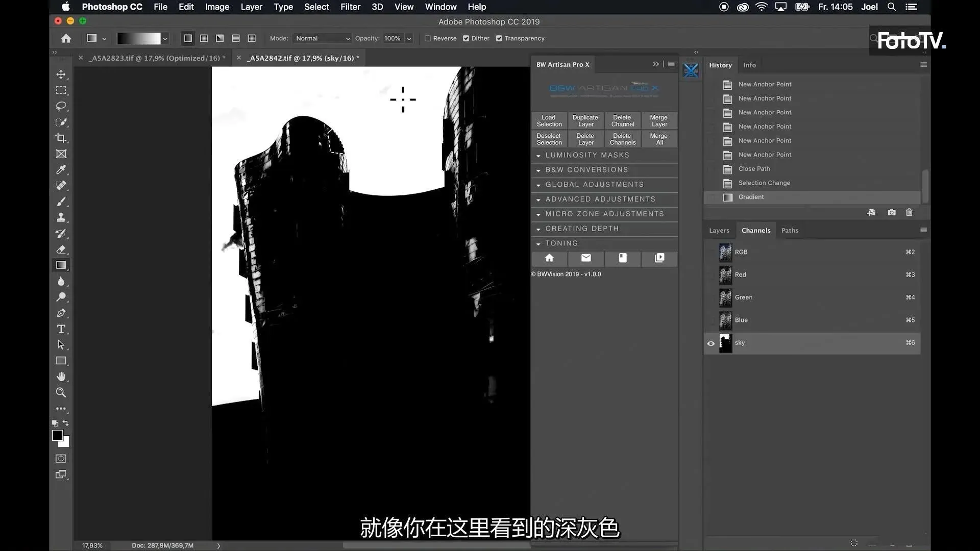The width and height of the screenshot is (980, 551).
Task: Expand the LUMINOSITY MASKS section
Action: pyautogui.click(x=587, y=155)
